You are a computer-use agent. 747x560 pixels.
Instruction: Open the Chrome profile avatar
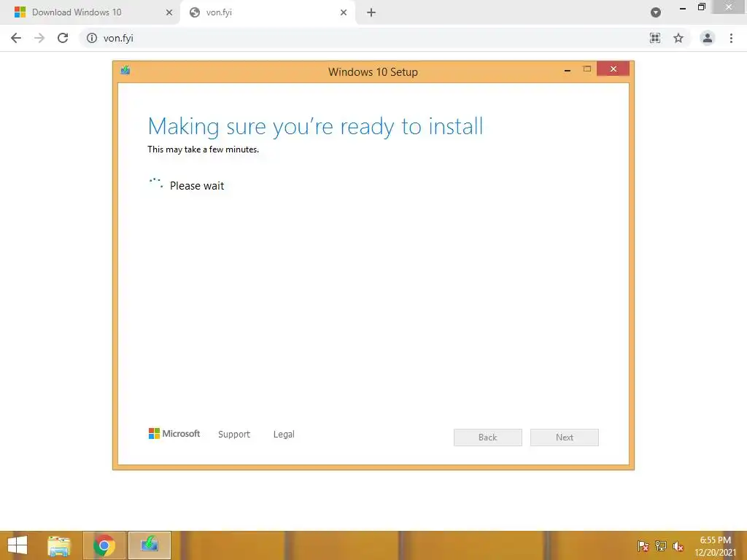[x=708, y=38]
